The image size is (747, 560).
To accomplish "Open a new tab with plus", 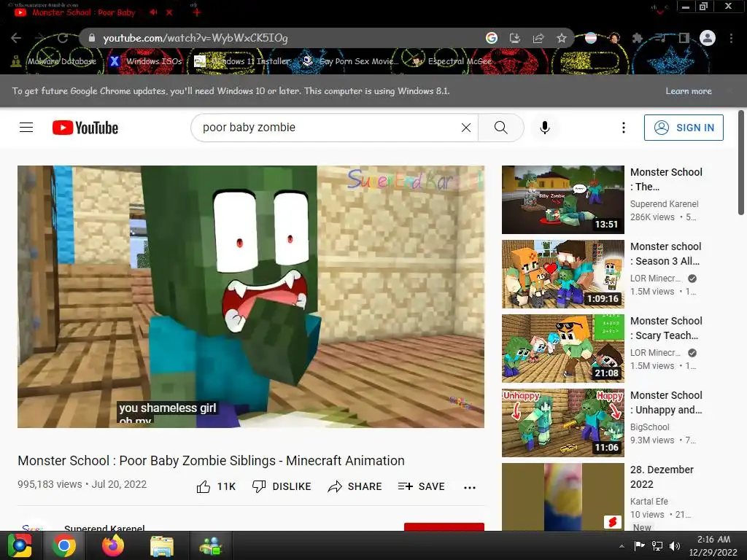I will [x=196, y=12].
